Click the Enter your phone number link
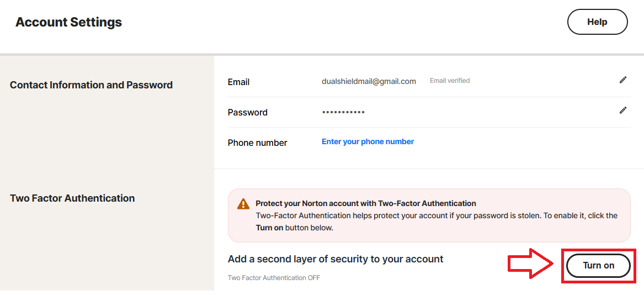Viewport: 644px width, 295px height. (368, 142)
